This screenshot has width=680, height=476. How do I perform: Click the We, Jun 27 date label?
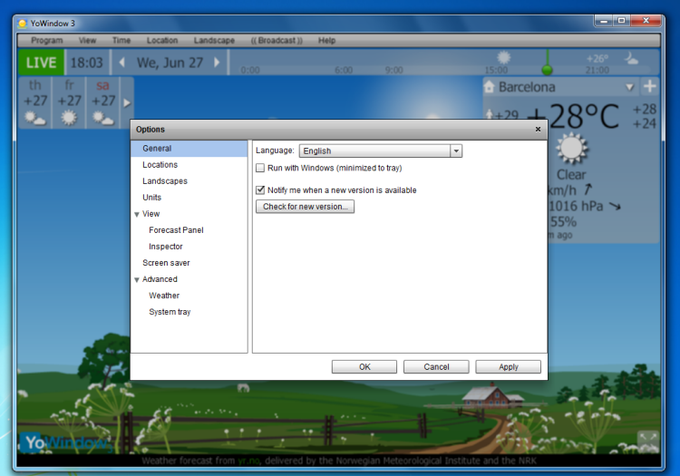[170, 62]
